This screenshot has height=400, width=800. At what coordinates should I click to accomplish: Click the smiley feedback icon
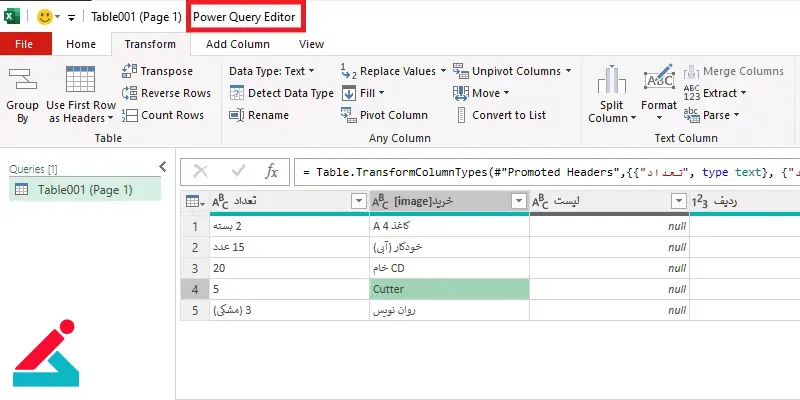click(x=44, y=17)
